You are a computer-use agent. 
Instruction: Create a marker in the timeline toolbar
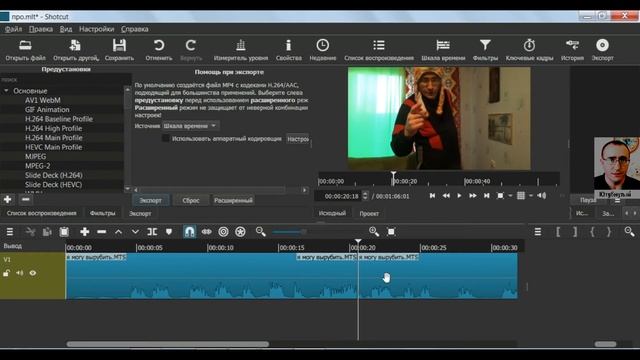(x=169, y=232)
